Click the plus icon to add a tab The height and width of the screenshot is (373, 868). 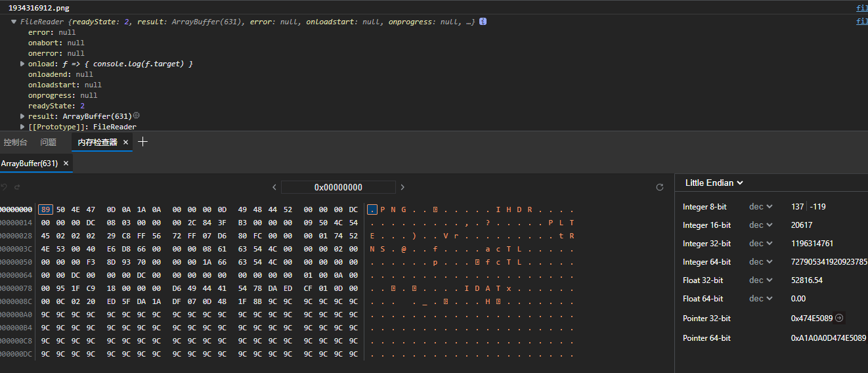(143, 142)
